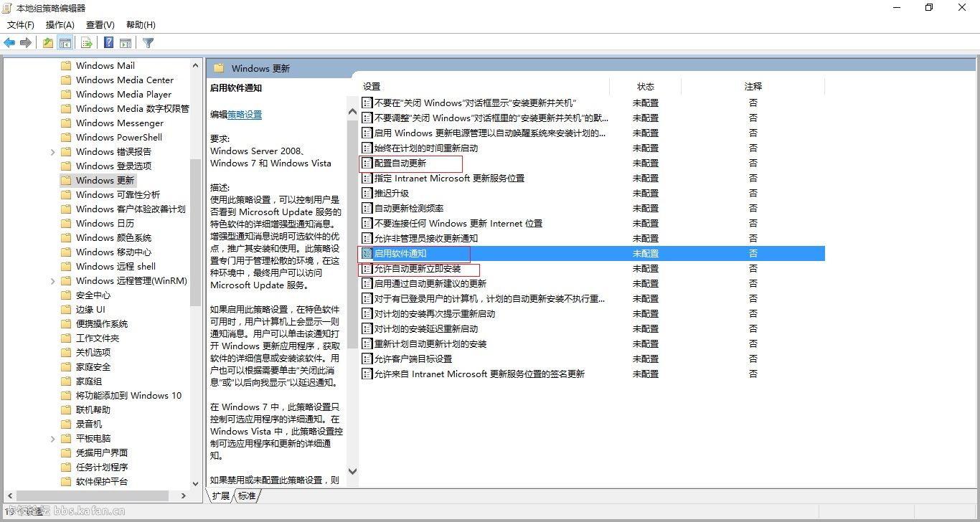Click the description pane's scroll up arrow
This screenshot has width=980, height=522.
click(352, 112)
